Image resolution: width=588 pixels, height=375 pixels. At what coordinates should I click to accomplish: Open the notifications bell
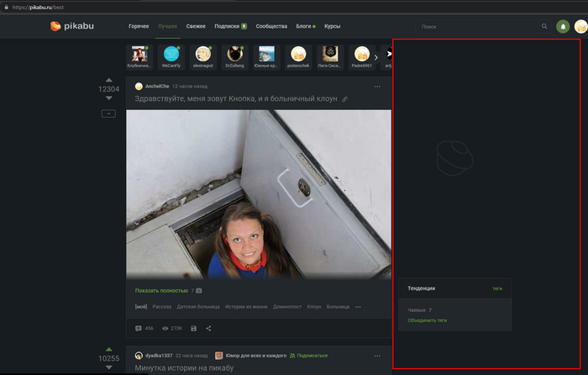pyautogui.click(x=563, y=26)
